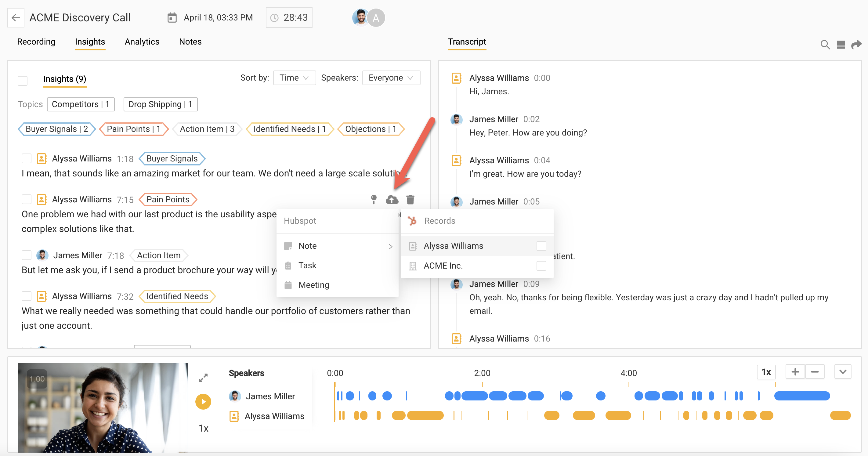Open the Sort by Time dropdown

[294, 78]
